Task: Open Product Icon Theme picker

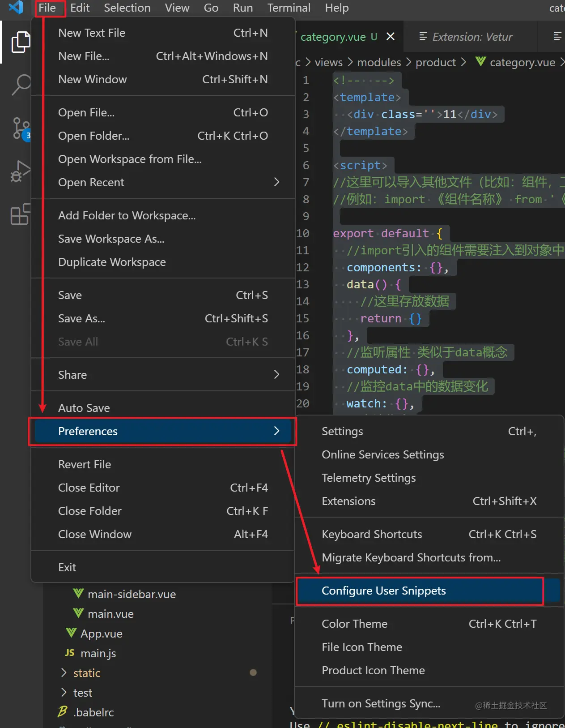Action: (x=429, y=670)
